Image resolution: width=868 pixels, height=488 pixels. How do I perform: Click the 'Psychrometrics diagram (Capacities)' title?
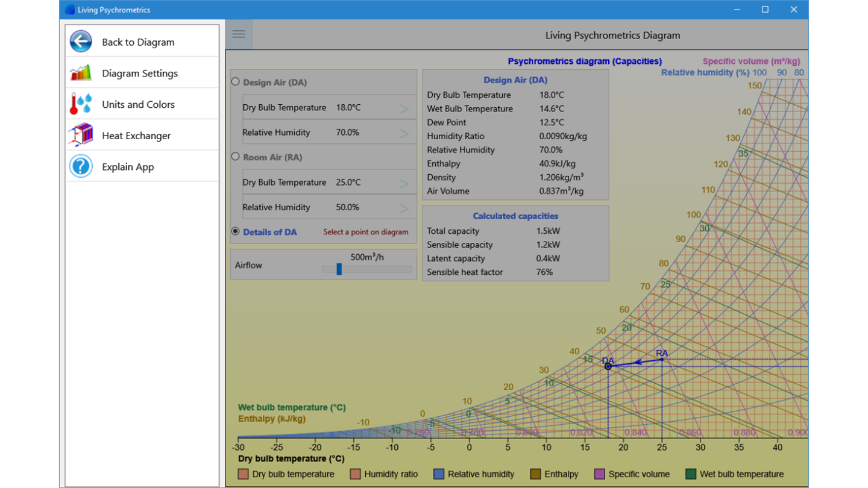pos(585,61)
